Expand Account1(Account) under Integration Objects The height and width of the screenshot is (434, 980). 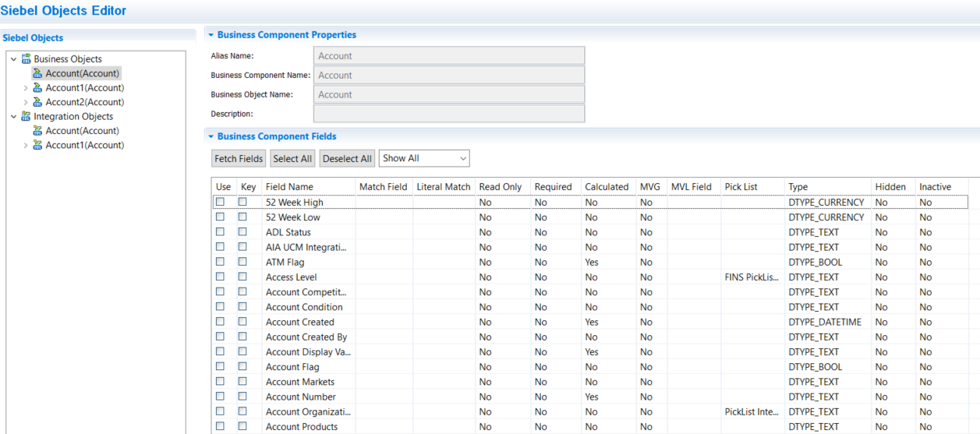26,146
